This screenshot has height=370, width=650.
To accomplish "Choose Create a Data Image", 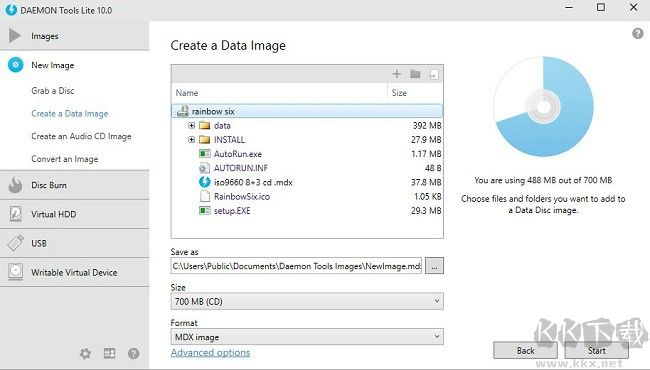I will click(70, 114).
